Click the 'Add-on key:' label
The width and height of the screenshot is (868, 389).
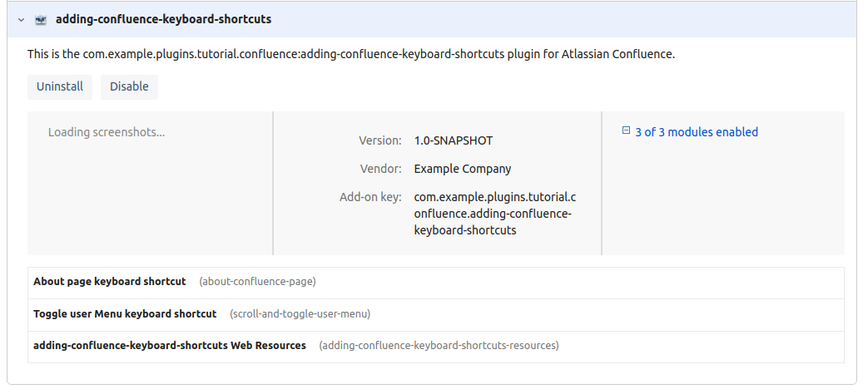[x=370, y=197]
